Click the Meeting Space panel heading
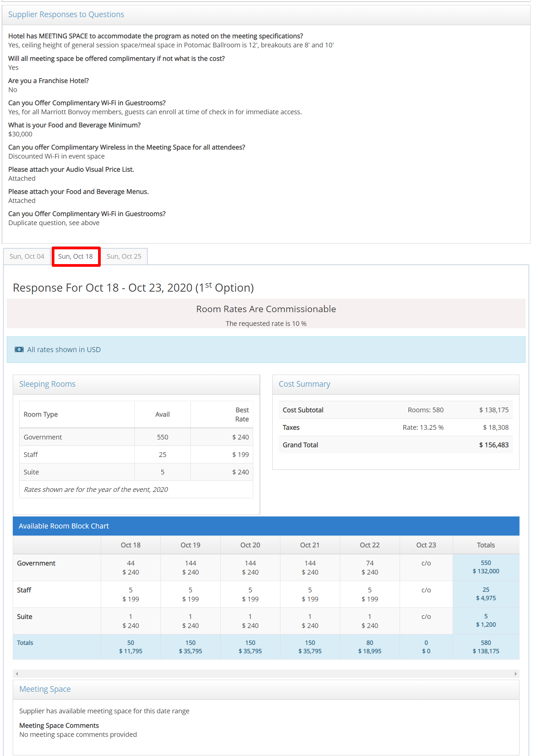 point(45,689)
